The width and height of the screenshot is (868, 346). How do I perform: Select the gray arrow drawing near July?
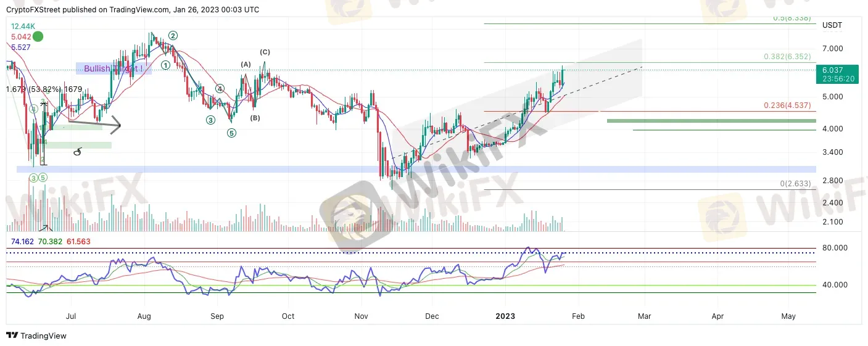coord(94,124)
